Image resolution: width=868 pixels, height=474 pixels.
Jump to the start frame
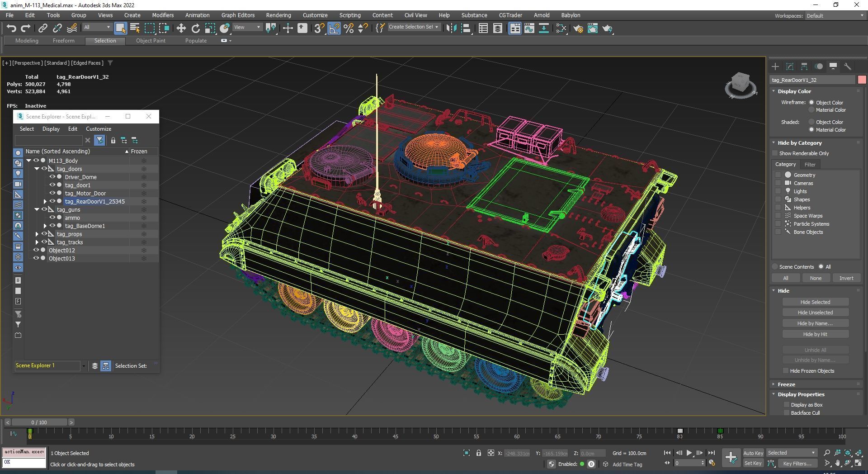click(667, 453)
